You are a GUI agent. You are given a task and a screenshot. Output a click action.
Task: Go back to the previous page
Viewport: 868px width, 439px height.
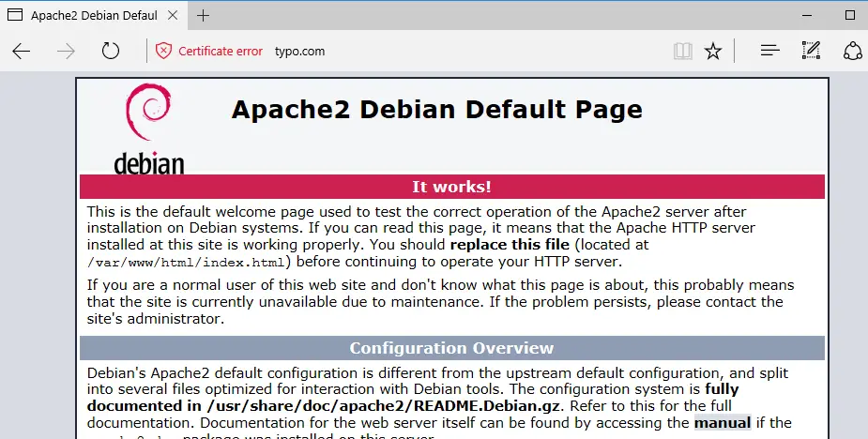[21, 52]
